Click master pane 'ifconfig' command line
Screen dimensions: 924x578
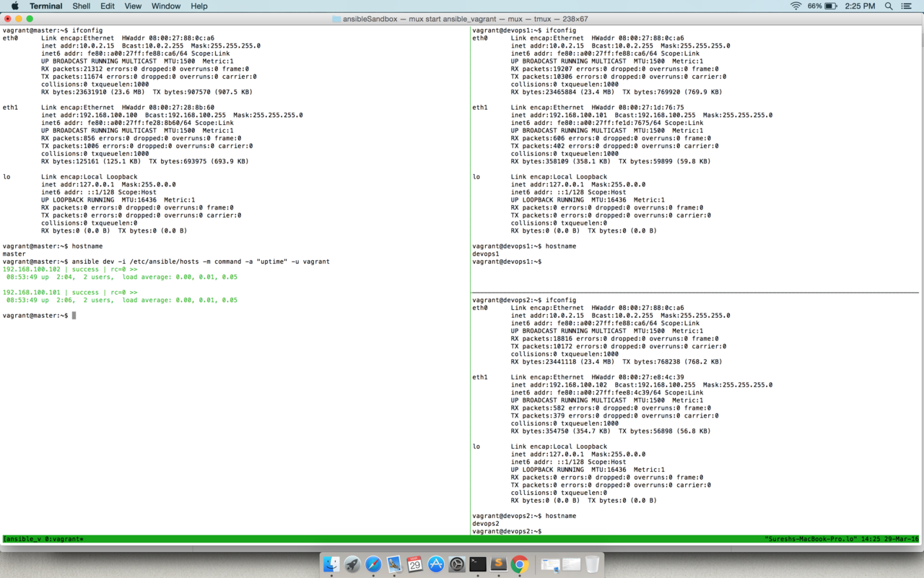pos(52,31)
